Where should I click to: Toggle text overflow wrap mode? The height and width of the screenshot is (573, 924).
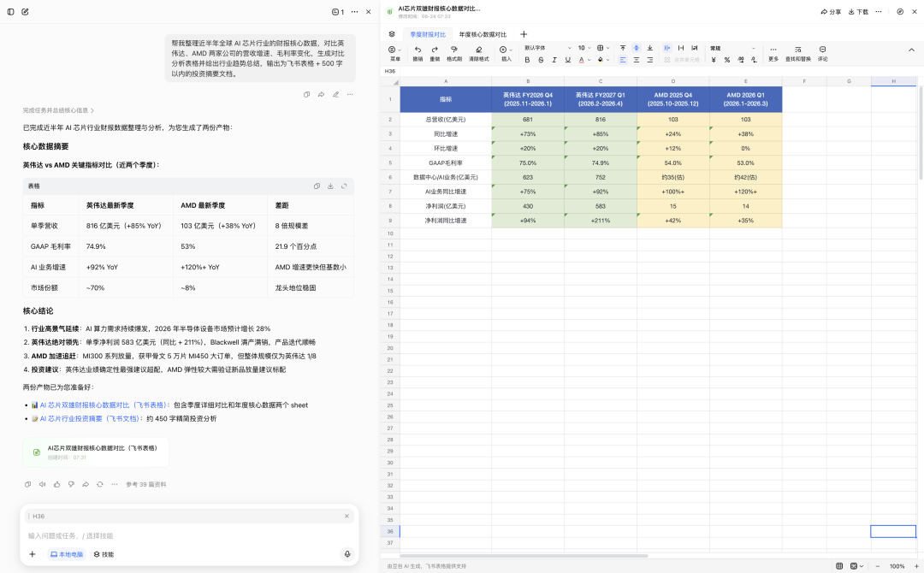(667, 48)
